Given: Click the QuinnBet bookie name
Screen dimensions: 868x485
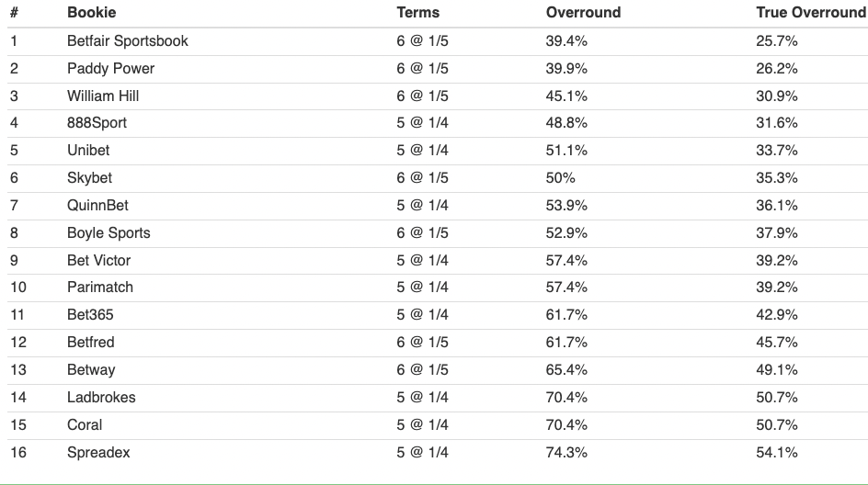Looking at the screenshot, I should pos(97,206).
